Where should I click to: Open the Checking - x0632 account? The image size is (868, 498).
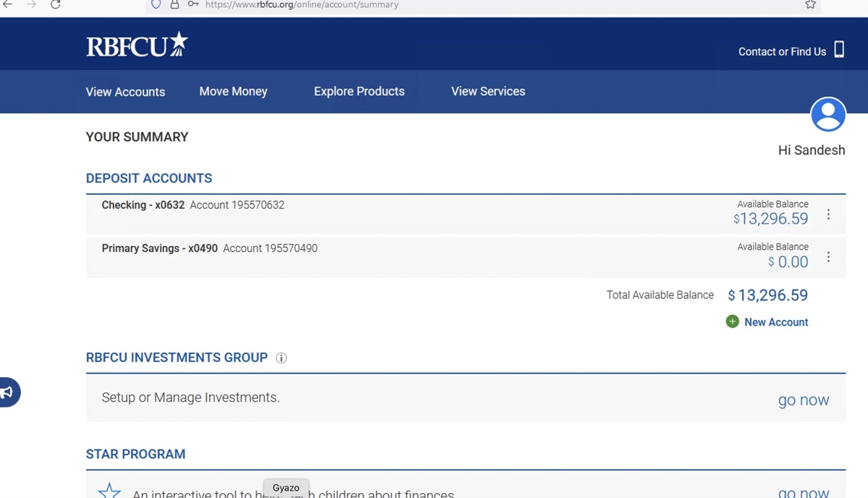tap(143, 205)
